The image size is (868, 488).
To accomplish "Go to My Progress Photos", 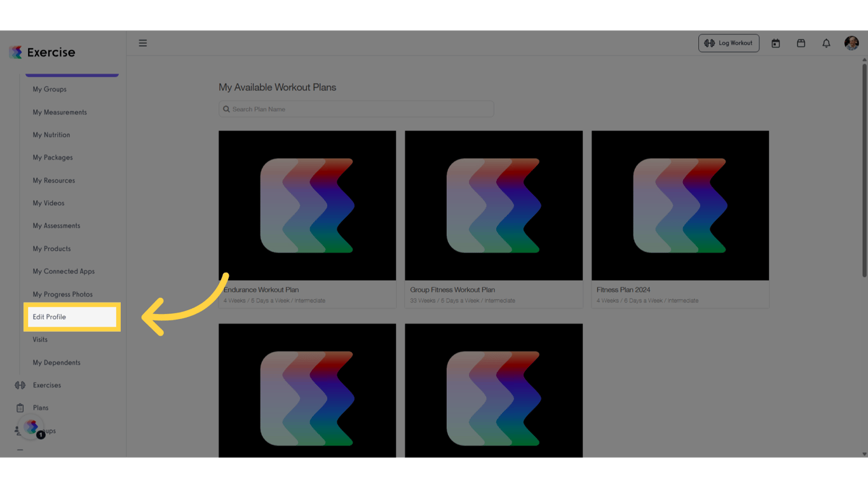I will click(x=63, y=294).
